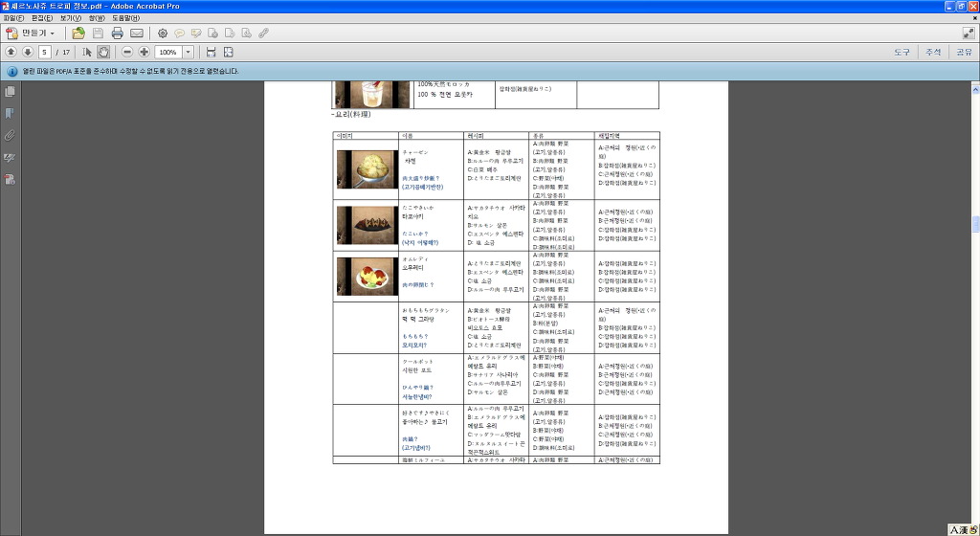
Task: Open the Bookmarks side panel
Action: 11,113
